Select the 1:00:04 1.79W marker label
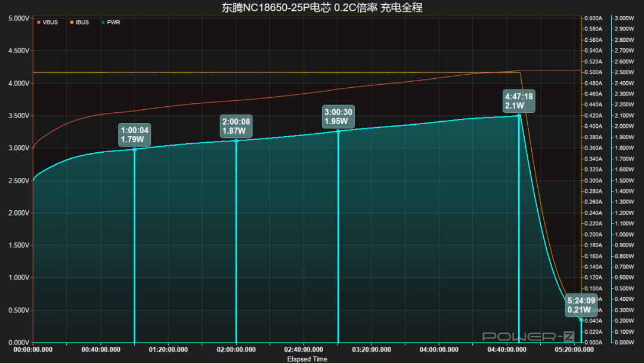This screenshot has height=363, width=644. pyautogui.click(x=134, y=135)
